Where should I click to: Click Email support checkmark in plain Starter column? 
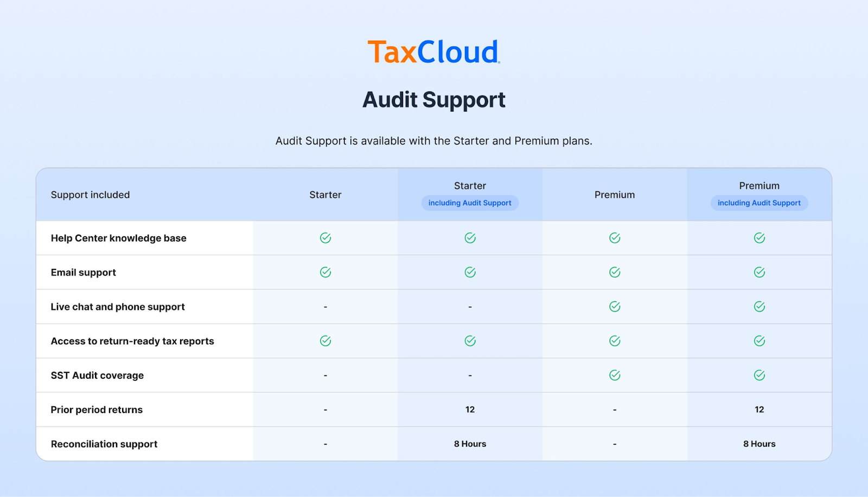point(325,272)
